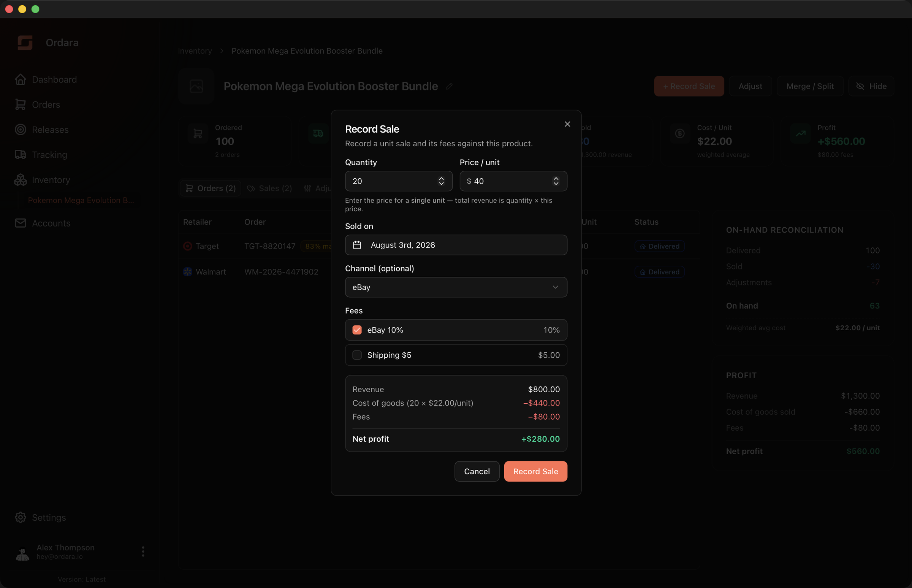Open the Tracking truck icon
The width and height of the screenshot is (912, 588).
pos(21,155)
